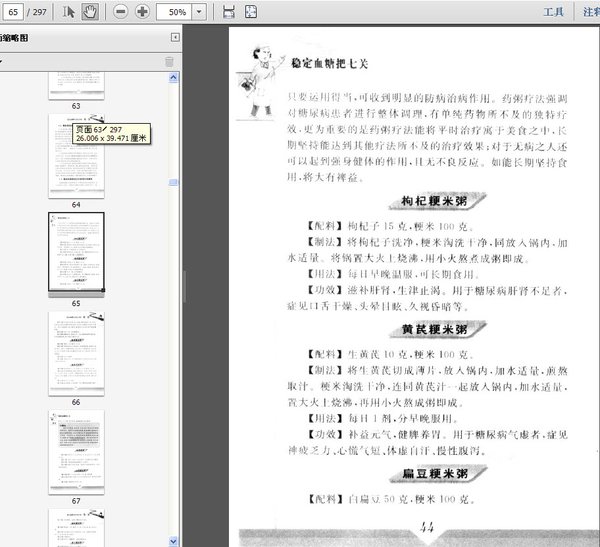
Task: Open the 工具 tools pane
Action: coord(553,12)
